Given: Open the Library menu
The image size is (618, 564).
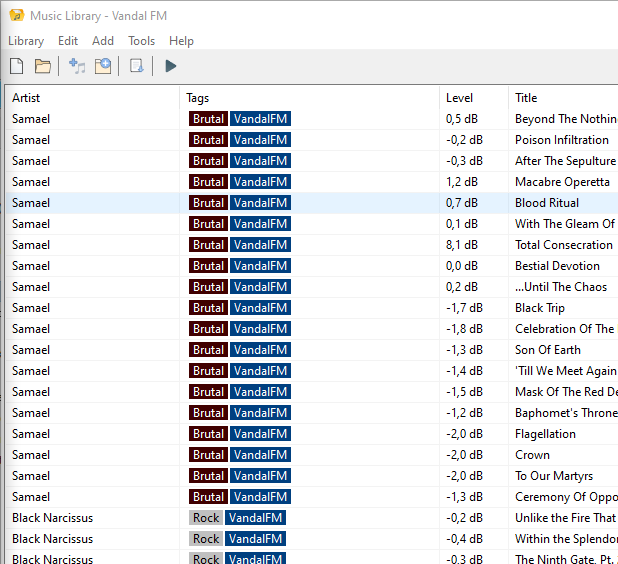Looking at the screenshot, I should click(x=26, y=41).
